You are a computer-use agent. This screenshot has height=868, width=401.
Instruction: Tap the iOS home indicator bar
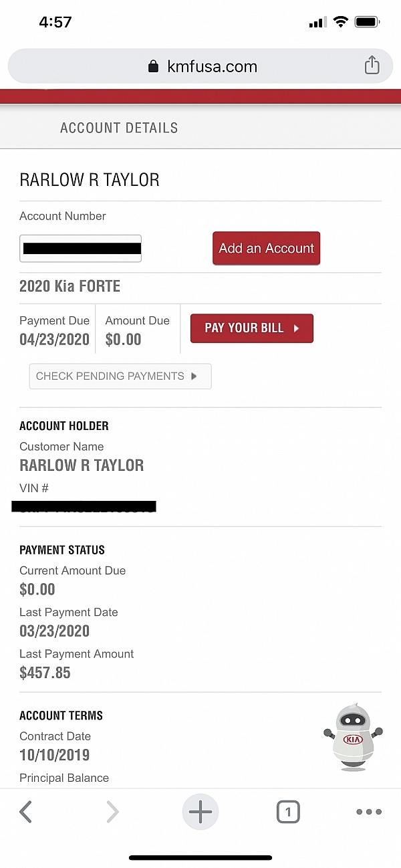point(200,857)
